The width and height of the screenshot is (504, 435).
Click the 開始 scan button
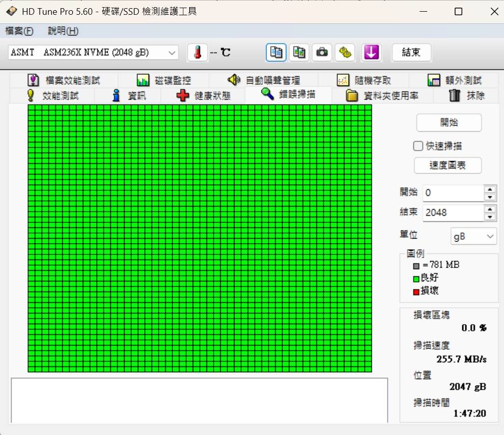[x=449, y=123]
